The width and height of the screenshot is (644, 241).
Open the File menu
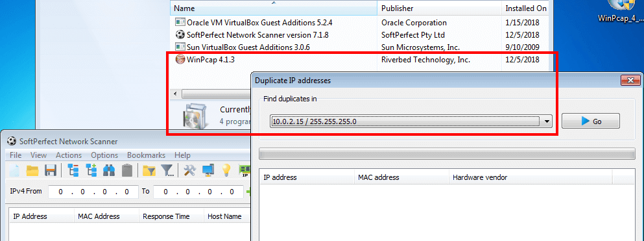coord(16,155)
